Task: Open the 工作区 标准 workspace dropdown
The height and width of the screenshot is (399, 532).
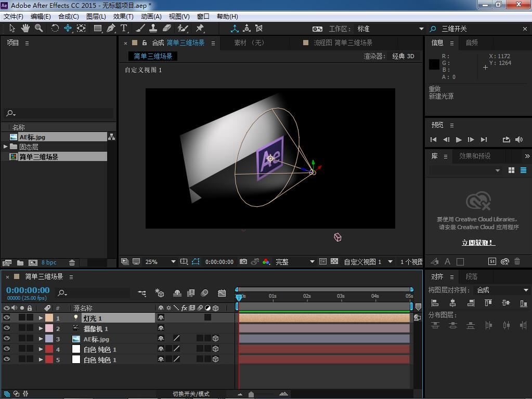Action: [390, 29]
